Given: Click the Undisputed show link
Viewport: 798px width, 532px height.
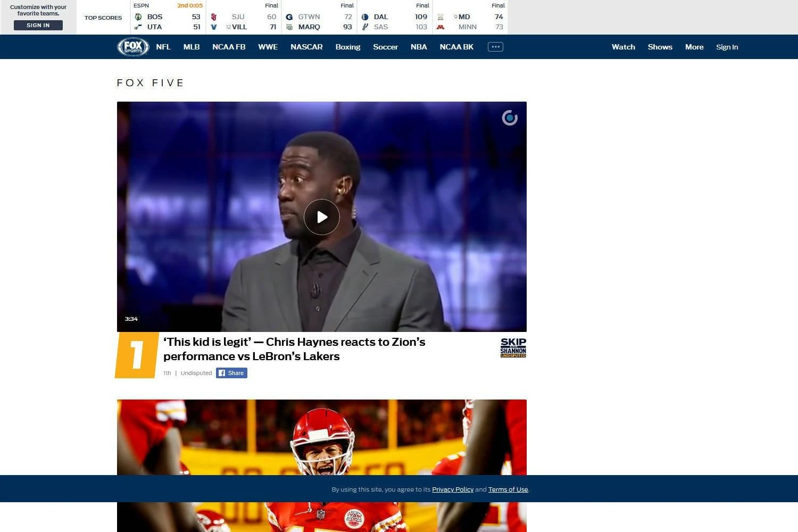Looking at the screenshot, I should click(x=196, y=373).
